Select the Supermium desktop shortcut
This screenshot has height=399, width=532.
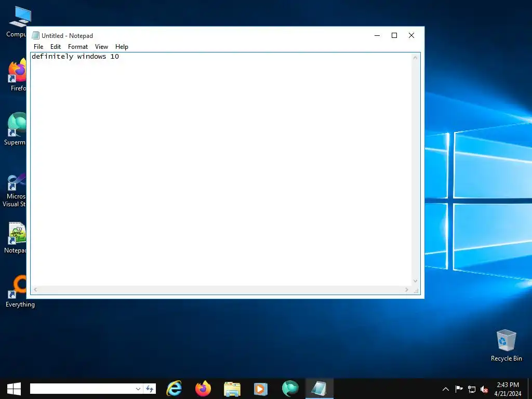pos(15,129)
